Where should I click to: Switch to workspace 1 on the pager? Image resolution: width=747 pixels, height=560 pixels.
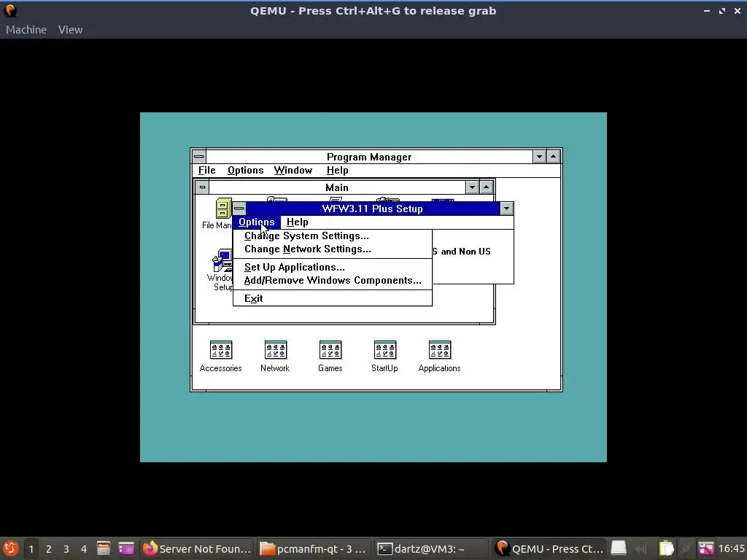(x=31, y=548)
